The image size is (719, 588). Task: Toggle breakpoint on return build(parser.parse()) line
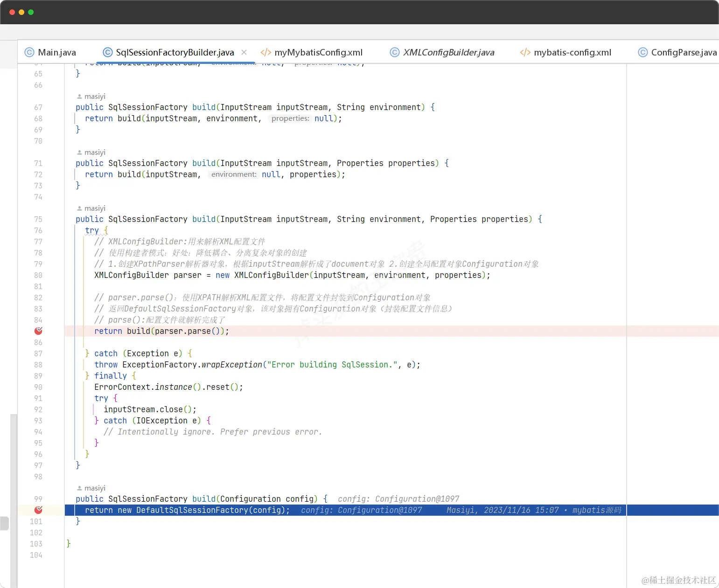coord(38,331)
